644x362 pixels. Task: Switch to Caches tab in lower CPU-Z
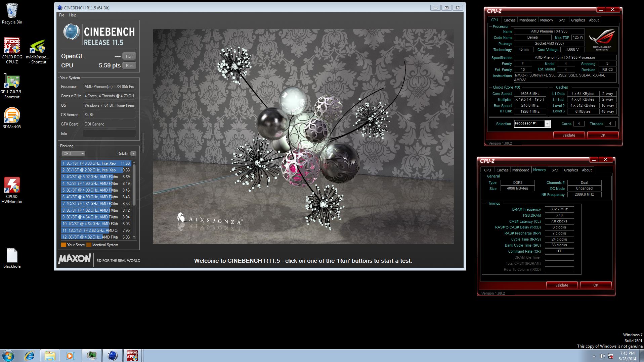[x=502, y=170]
